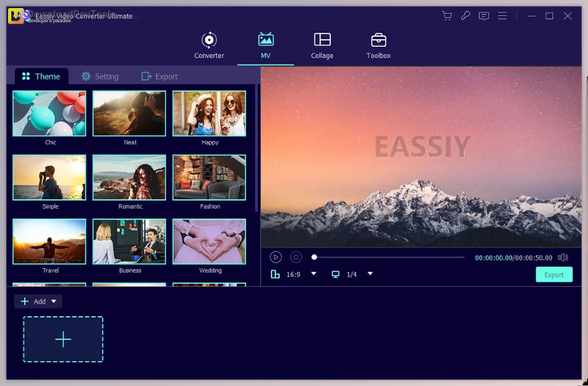Maximize the Eassiy window

(x=550, y=16)
